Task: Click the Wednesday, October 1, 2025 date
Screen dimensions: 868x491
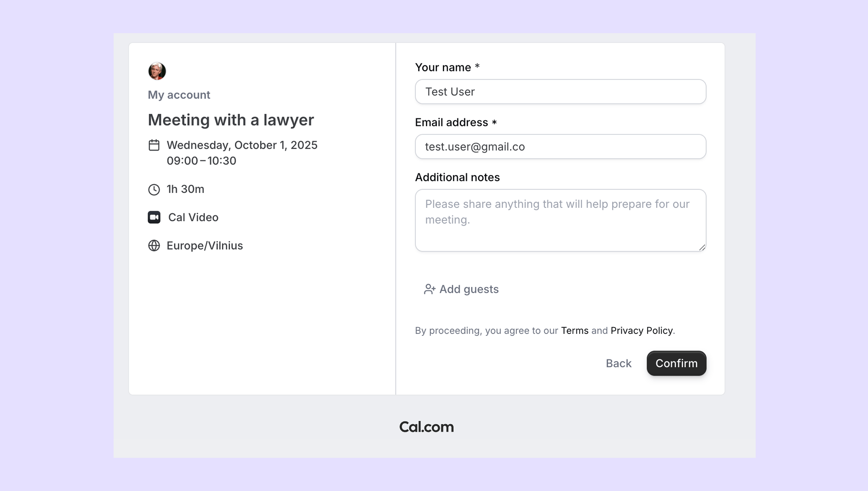Action: 242,145
